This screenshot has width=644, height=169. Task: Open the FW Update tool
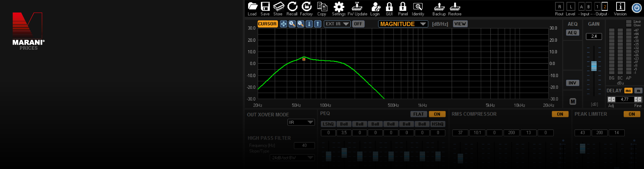[x=357, y=7]
